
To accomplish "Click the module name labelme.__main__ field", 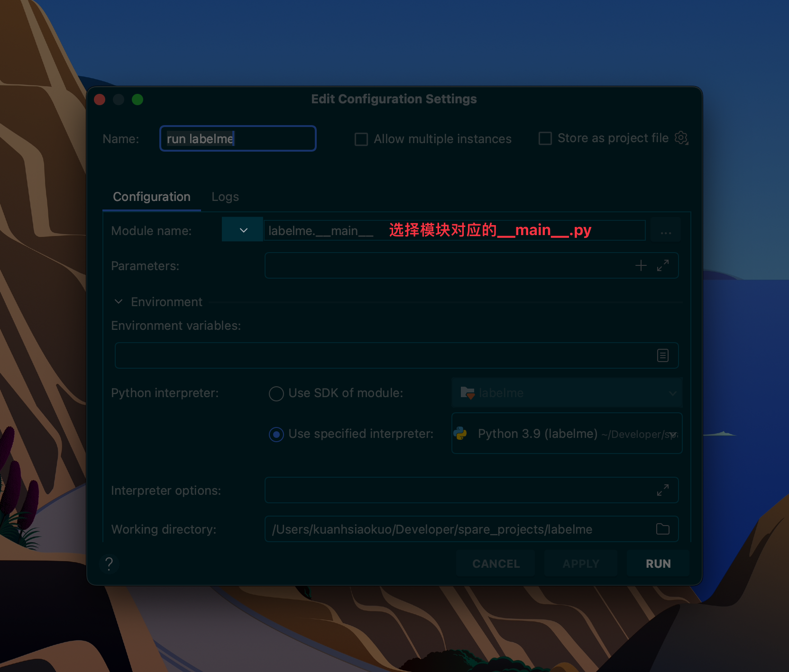I will (454, 230).
